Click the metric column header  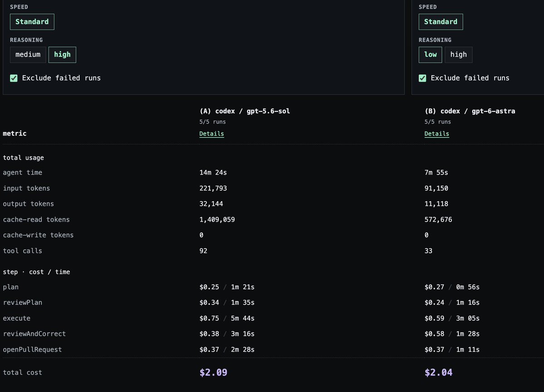(x=15, y=133)
